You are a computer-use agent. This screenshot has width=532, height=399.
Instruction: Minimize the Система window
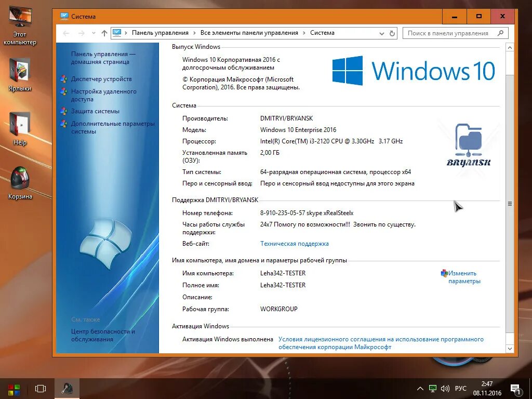pos(455,16)
